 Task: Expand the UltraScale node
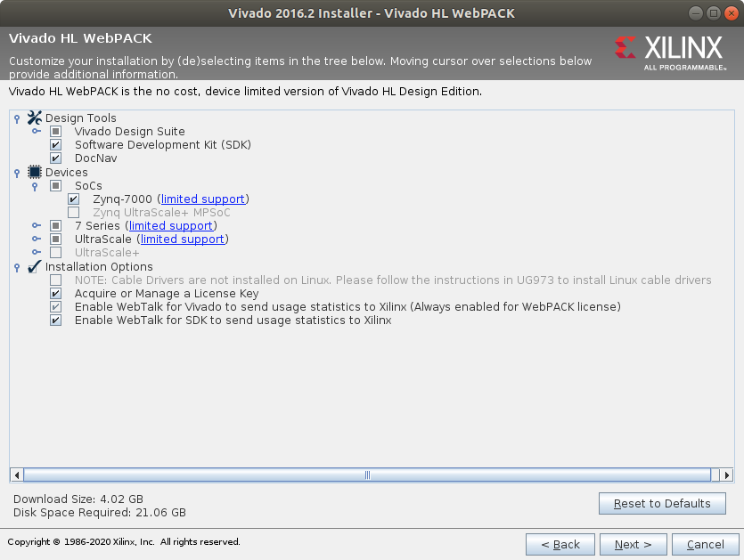pos(36,239)
